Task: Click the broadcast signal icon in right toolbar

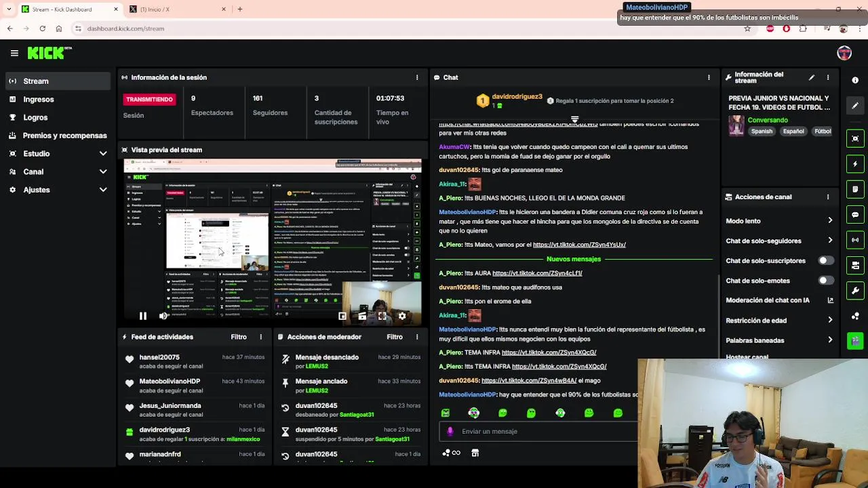Action: (855, 240)
